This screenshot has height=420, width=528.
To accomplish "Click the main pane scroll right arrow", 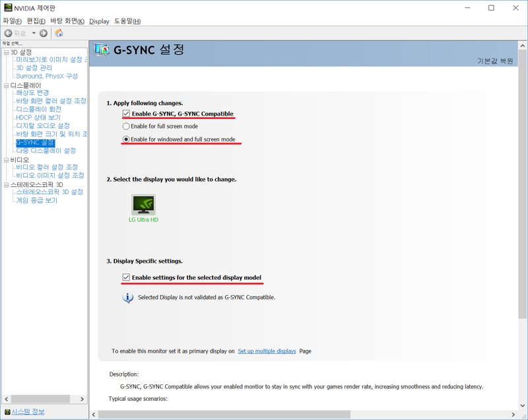I will coord(513,415).
